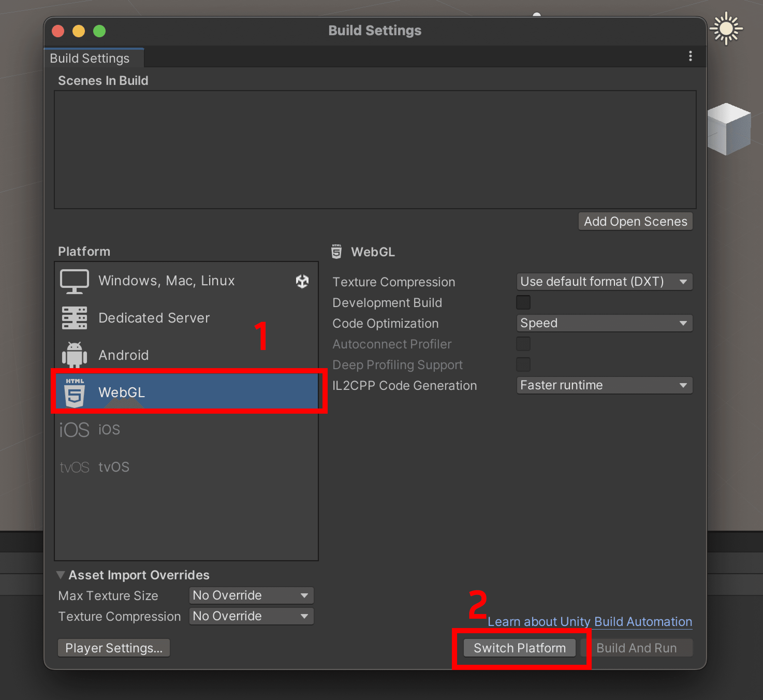Select the tvOS platform row
The width and height of the screenshot is (763, 700).
[x=186, y=467]
